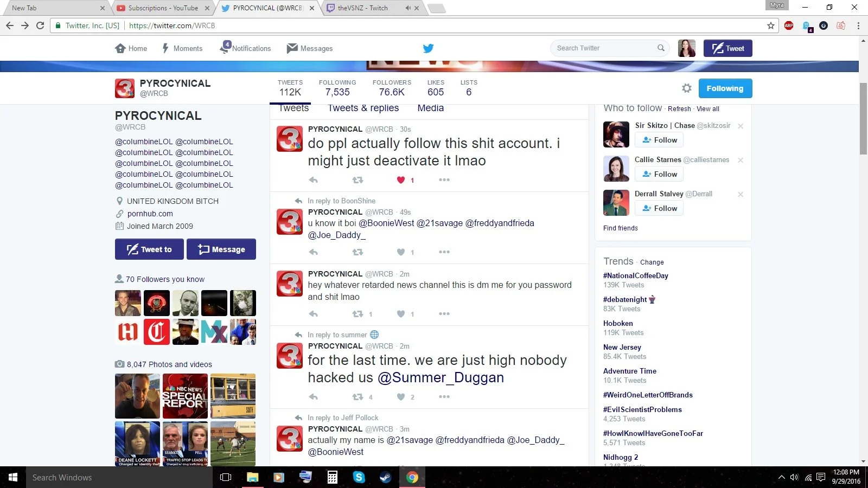
Task: Open more options on 'for the last time' tweet
Action: [444, 397]
